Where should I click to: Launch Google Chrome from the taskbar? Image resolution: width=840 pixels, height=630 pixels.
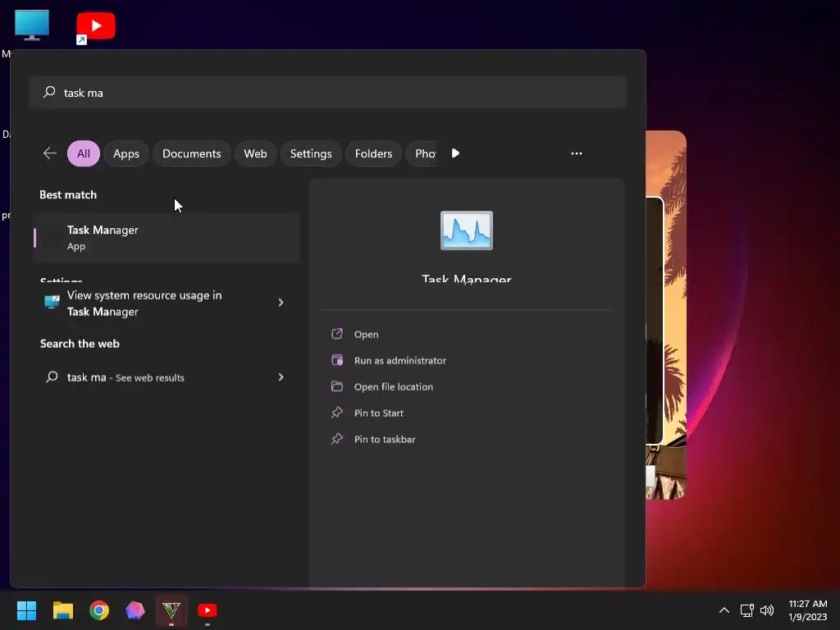pyautogui.click(x=99, y=610)
